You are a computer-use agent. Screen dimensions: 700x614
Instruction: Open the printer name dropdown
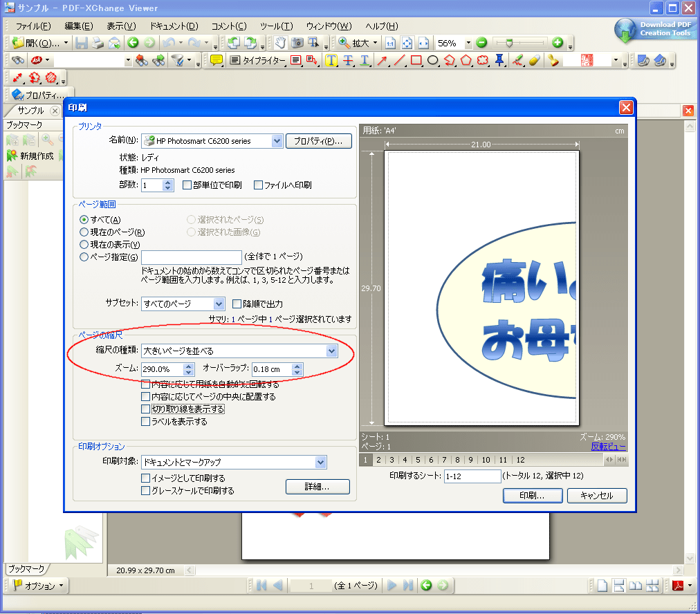(x=277, y=141)
